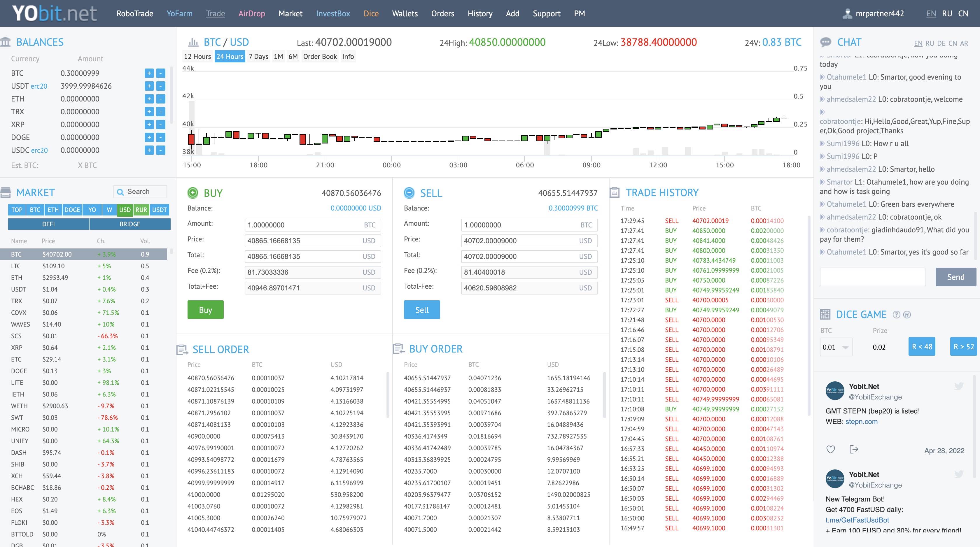Click the 0.30000999 BTC sell balance
980x547 pixels.
[573, 208]
